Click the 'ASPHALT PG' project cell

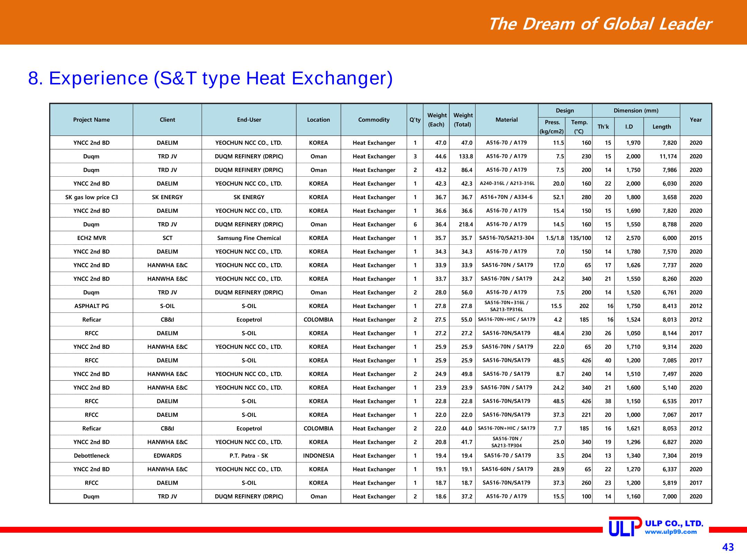pos(91,306)
